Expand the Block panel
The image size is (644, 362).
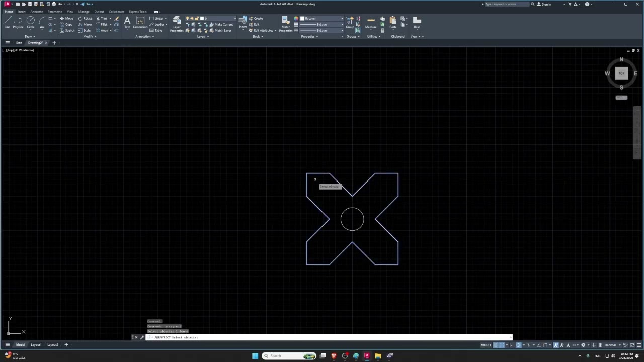point(257,36)
